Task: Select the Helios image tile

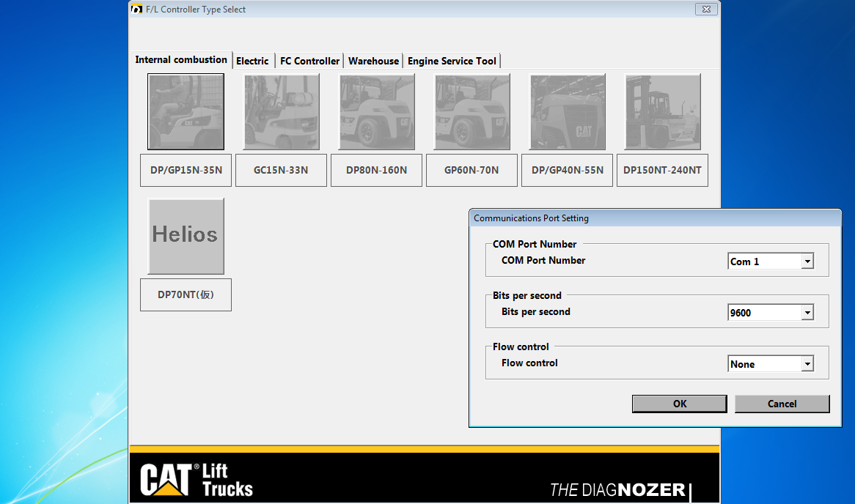Action: click(x=186, y=236)
